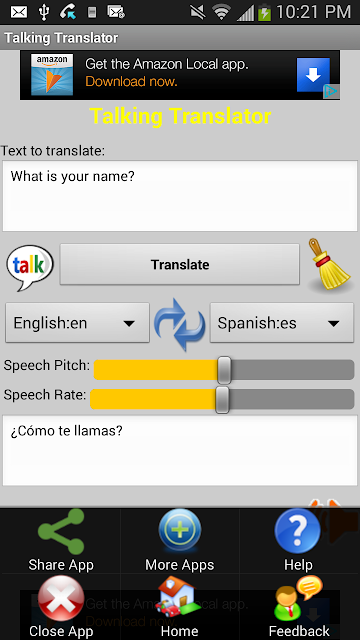The height and width of the screenshot is (640, 360).
Task: Tap the green Share App icon
Action: point(61,532)
